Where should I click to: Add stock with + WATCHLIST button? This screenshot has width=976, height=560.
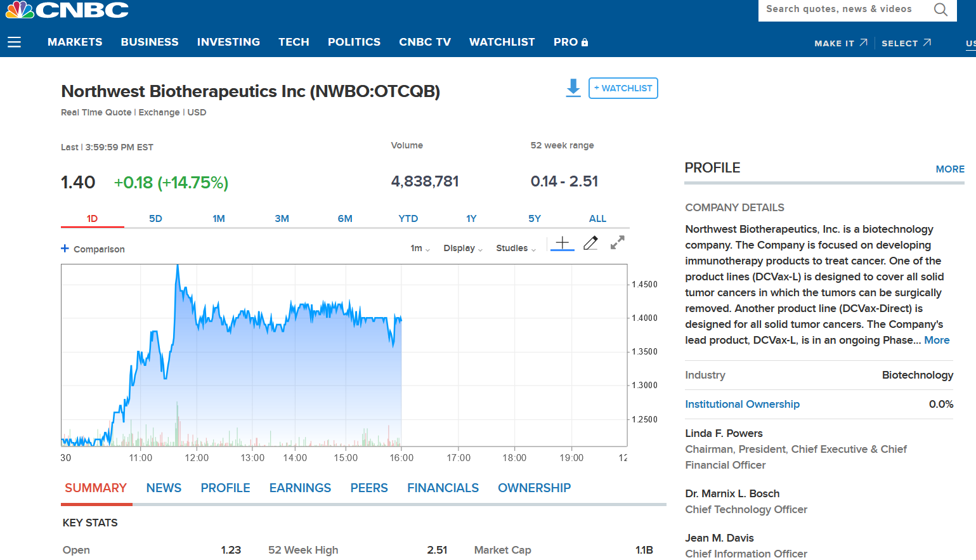click(623, 88)
